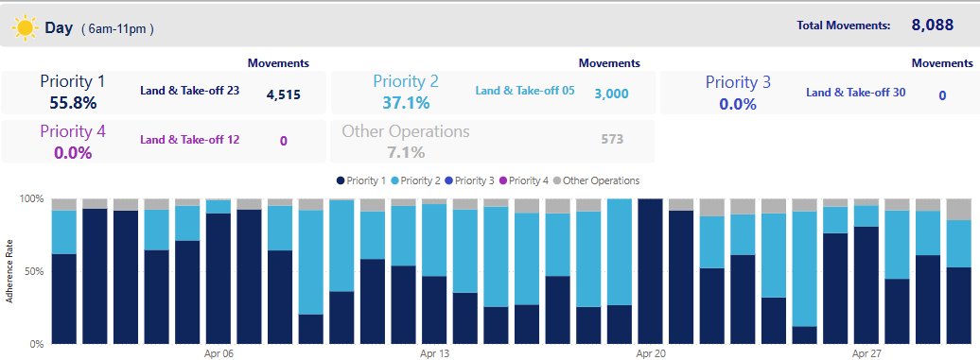Click the sun Day icon
The height and width of the screenshot is (360, 980).
pyautogui.click(x=25, y=28)
